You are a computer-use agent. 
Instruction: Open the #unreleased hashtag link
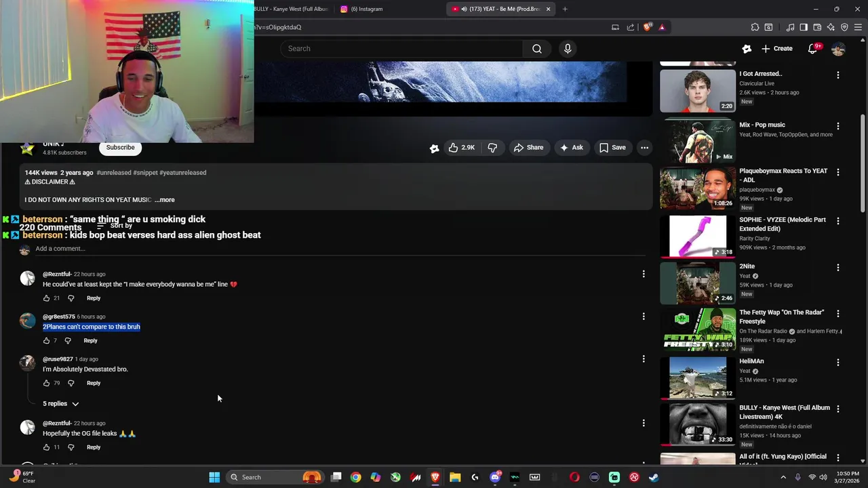[x=114, y=173]
